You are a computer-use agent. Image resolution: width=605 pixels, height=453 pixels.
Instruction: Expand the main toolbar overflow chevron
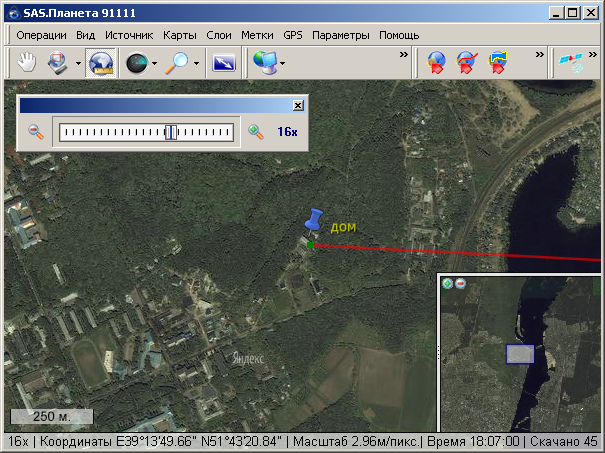tap(404, 54)
